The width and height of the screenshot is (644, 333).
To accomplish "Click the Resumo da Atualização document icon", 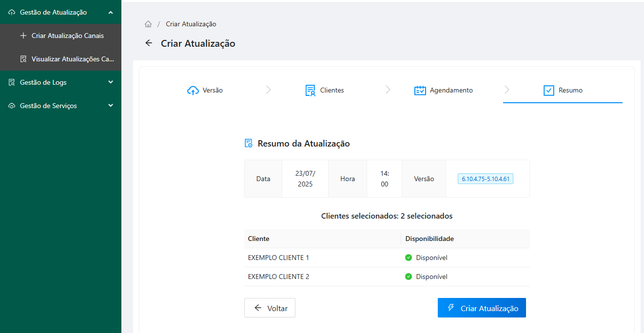I will tap(249, 144).
